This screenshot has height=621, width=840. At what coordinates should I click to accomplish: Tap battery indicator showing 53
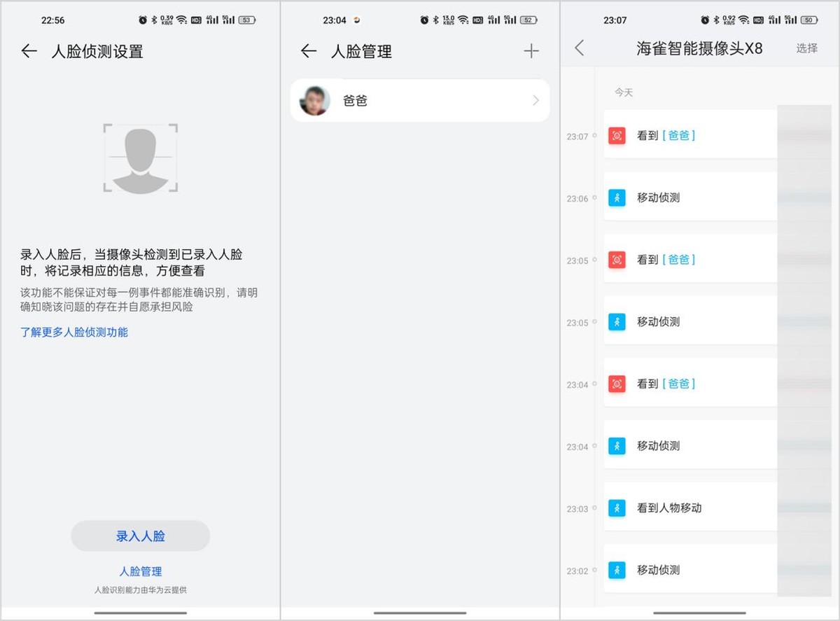pos(247,20)
